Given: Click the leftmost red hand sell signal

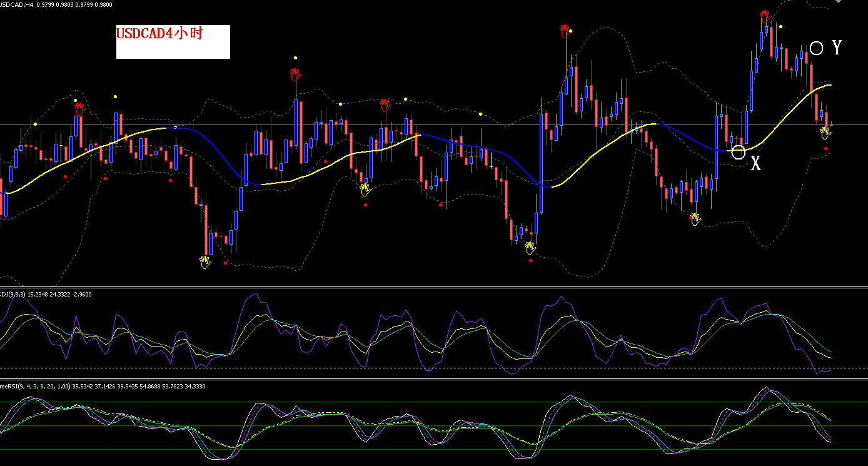Looking at the screenshot, I should [x=79, y=108].
